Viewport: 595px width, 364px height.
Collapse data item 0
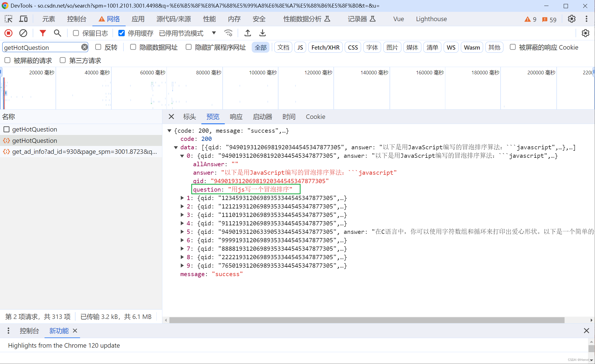pyautogui.click(x=182, y=156)
